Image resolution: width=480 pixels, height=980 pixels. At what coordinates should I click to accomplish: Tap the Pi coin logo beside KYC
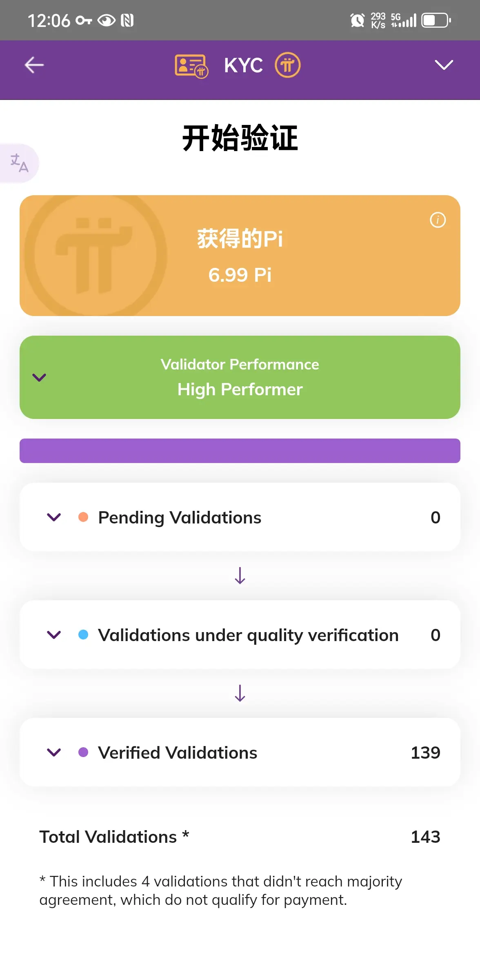(287, 65)
